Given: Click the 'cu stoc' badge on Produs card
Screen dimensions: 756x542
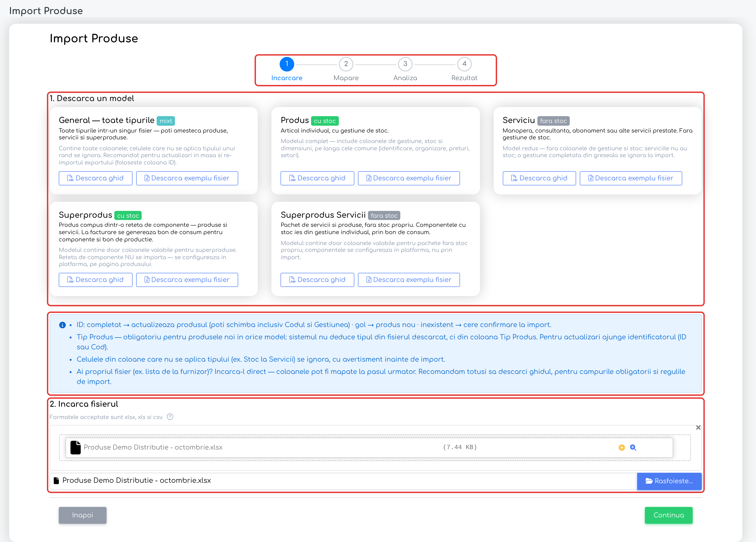Looking at the screenshot, I should [x=325, y=121].
